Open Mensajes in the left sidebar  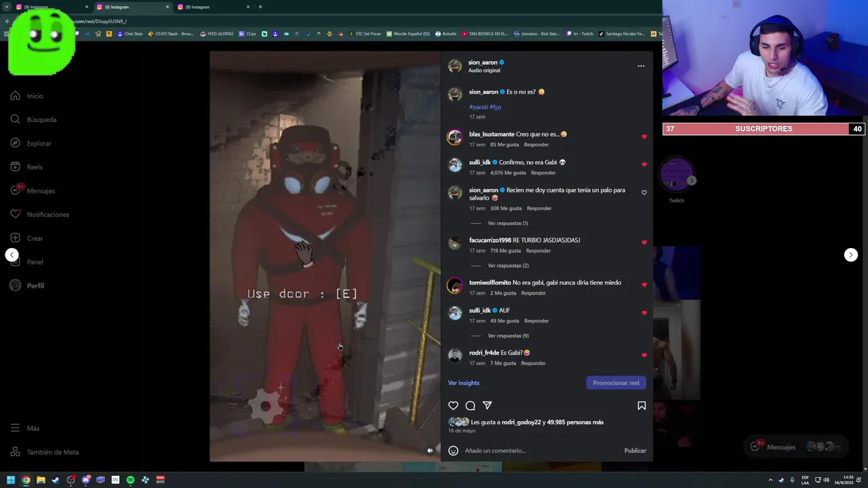pos(33,190)
